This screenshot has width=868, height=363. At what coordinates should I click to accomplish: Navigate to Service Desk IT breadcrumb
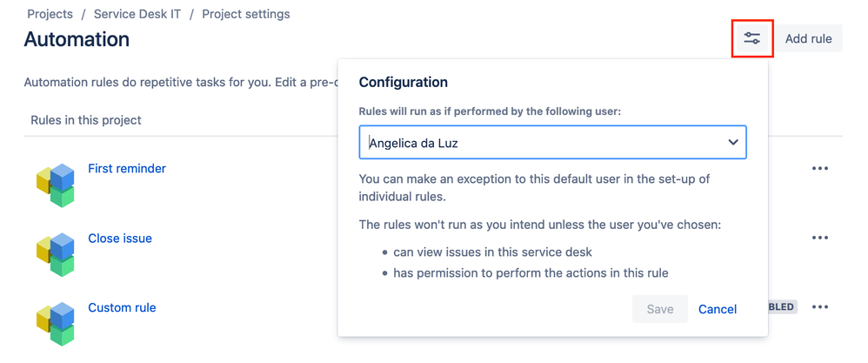137,14
